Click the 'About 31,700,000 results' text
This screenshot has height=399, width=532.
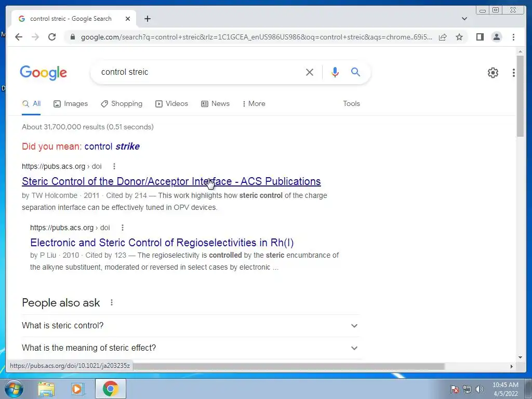click(87, 127)
